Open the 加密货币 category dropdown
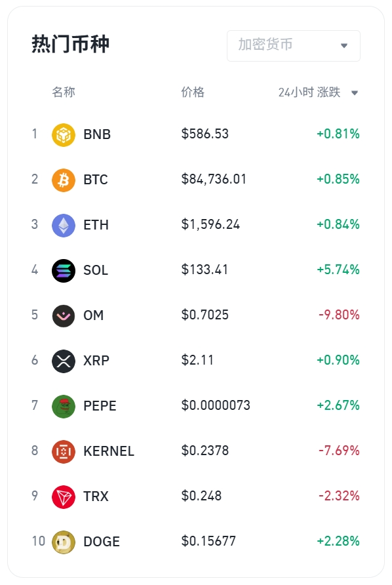The width and height of the screenshot is (392, 585). click(294, 45)
